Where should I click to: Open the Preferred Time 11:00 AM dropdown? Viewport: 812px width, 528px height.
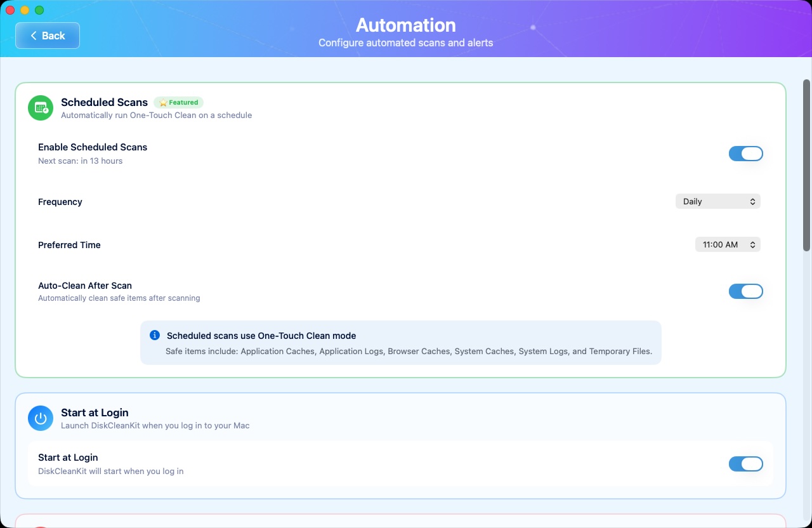pyautogui.click(x=727, y=245)
